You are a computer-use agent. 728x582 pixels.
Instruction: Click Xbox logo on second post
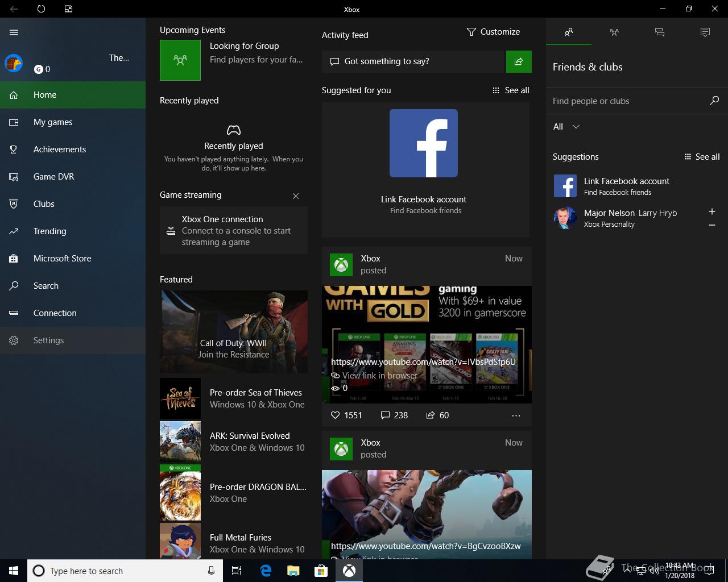click(x=341, y=449)
